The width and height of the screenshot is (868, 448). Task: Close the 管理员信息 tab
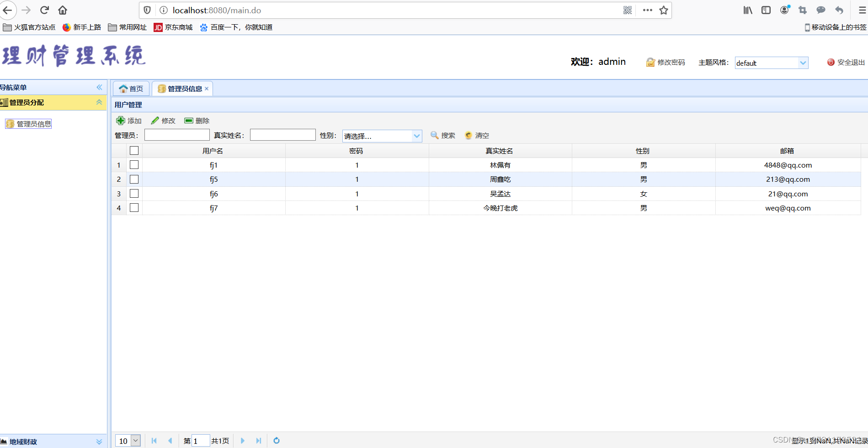207,89
